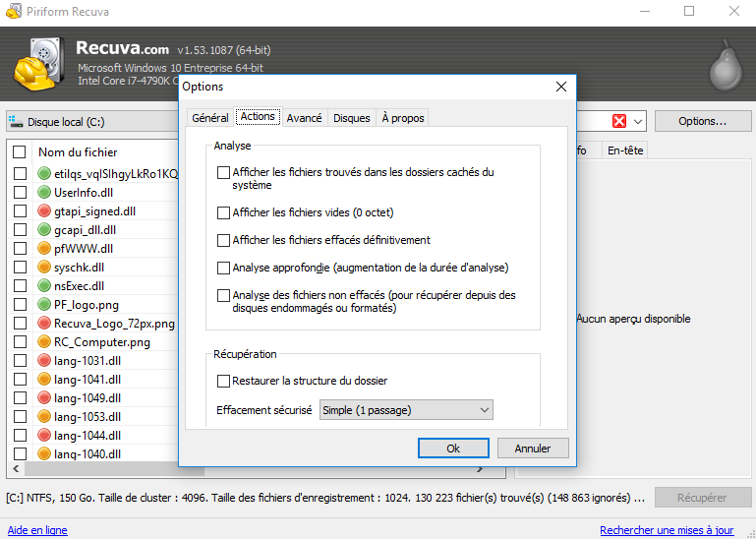This screenshot has width=756, height=539.
Task: Click the orange status dot beside lang-1040.dll
Action: pos(44,453)
